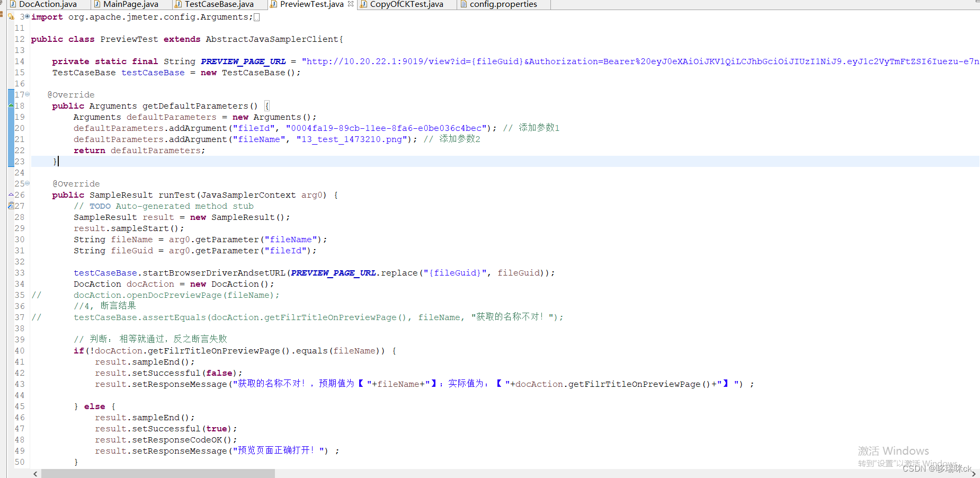Collapse the runTest method fold marker

pyautogui.click(x=26, y=183)
